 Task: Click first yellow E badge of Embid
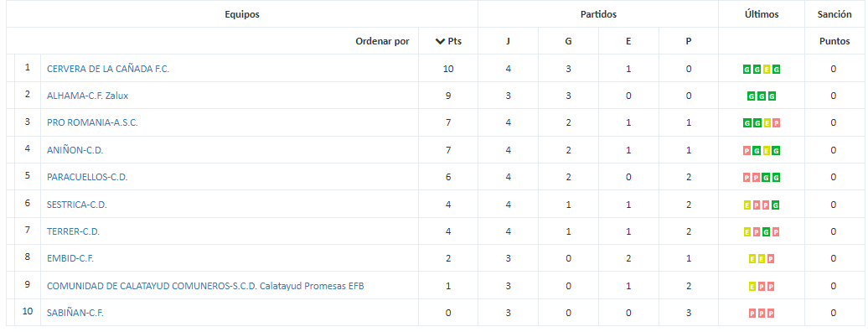[x=752, y=259]
